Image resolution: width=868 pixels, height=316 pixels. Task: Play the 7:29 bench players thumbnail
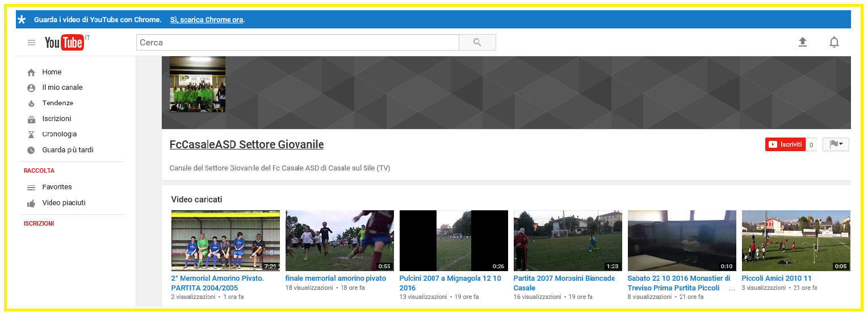pos(225,240)
